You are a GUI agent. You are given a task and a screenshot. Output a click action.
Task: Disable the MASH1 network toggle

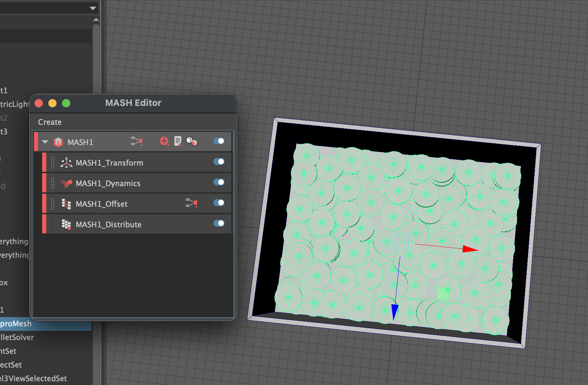pos(219,141)
